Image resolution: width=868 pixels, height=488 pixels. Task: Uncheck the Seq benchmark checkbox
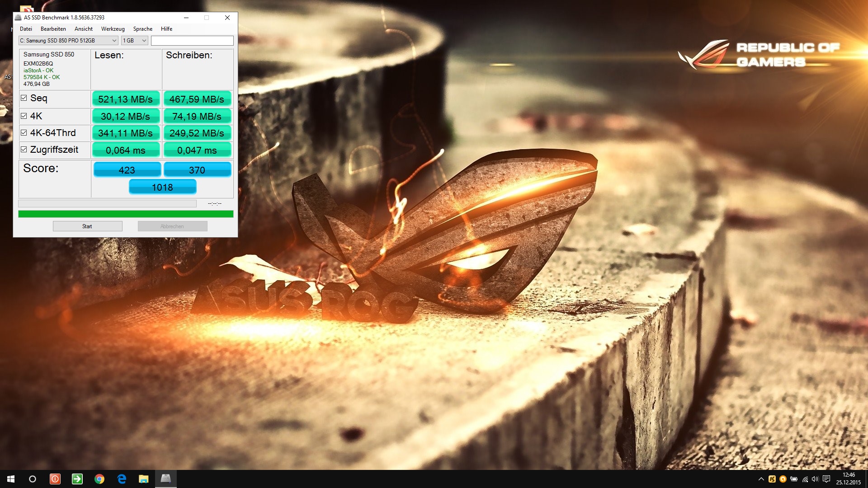pos(24,98)
